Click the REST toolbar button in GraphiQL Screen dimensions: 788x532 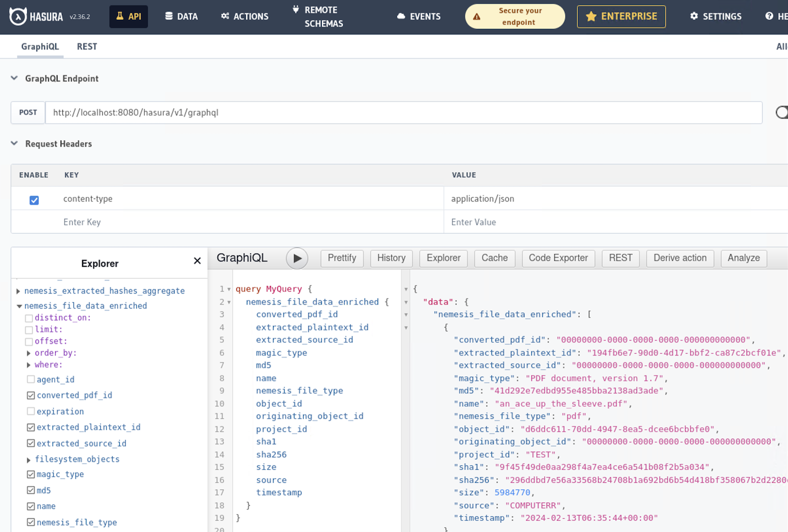point(621,258)
